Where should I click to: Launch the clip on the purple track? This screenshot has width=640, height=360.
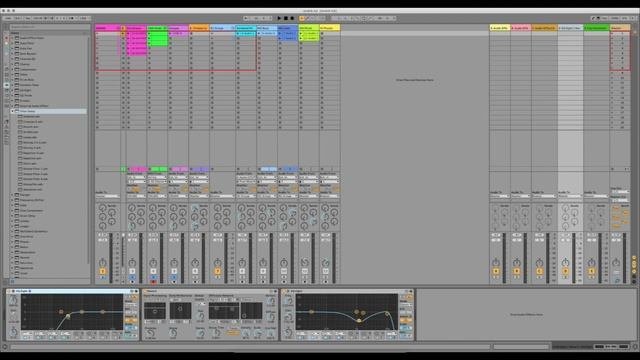pos(171,34)
